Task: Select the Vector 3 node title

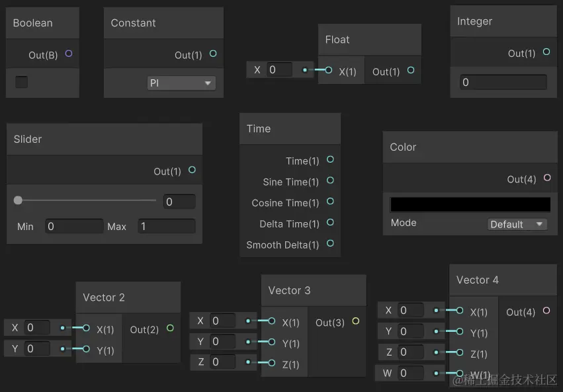Action: (x=289, y=290)
